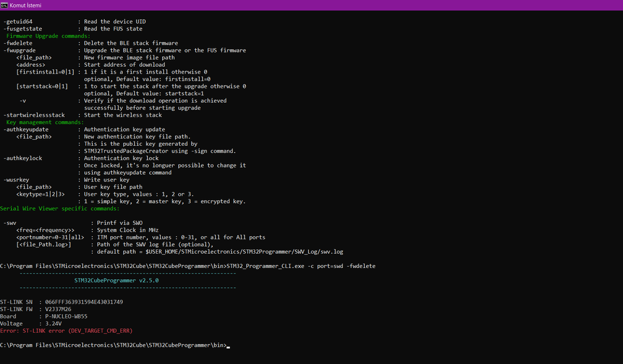This screenshot has width=623, height=364.
Task: Select the '-fusgetstate' option text
Action: 22,29
